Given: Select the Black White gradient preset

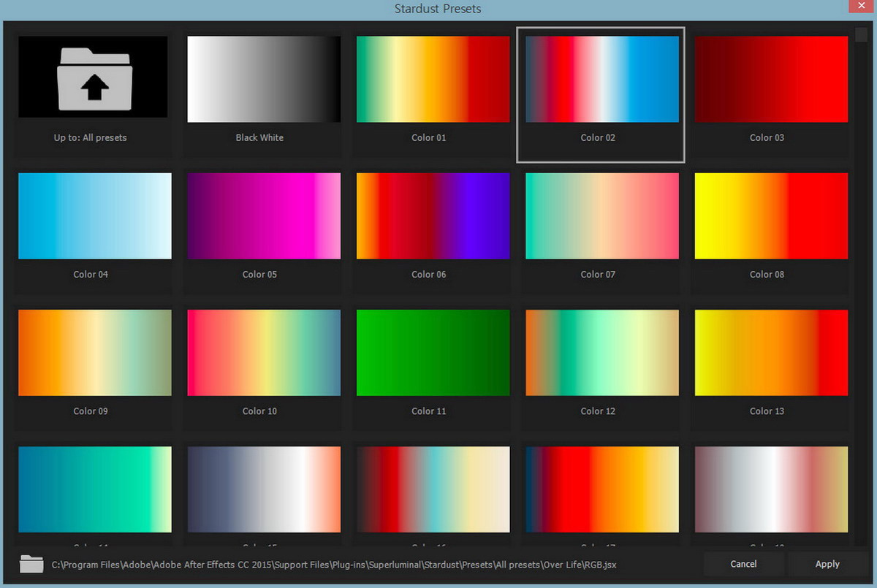Looking at the screenshot, I should point(264,79).
